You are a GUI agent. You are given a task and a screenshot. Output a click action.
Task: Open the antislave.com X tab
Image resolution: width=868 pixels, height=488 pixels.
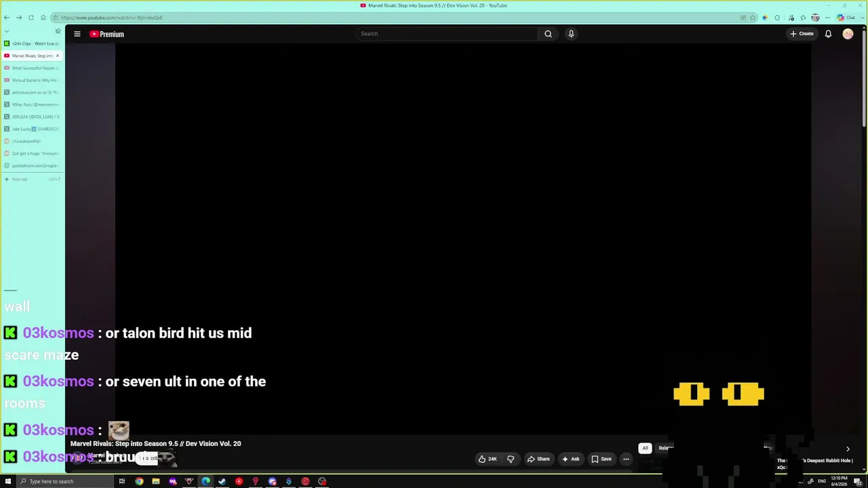click(32, 92)
